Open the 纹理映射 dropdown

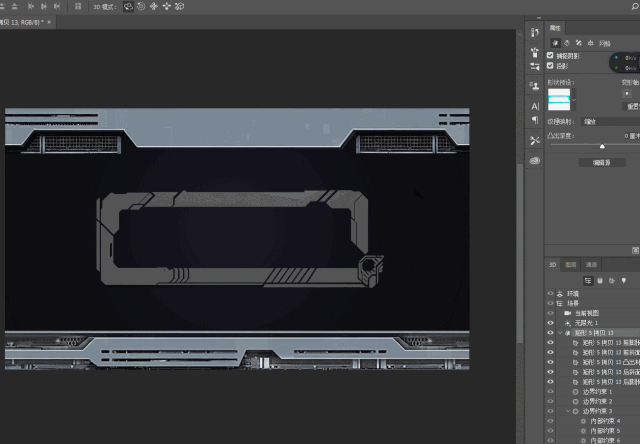(610, 122)
